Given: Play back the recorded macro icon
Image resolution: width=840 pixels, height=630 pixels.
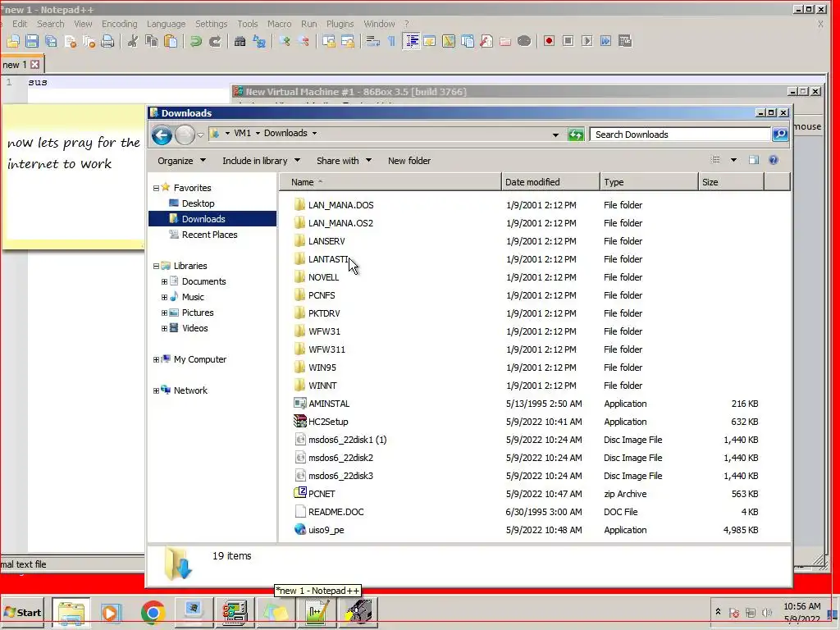Looking at the screenshot, I should click(x=587, y=41).
